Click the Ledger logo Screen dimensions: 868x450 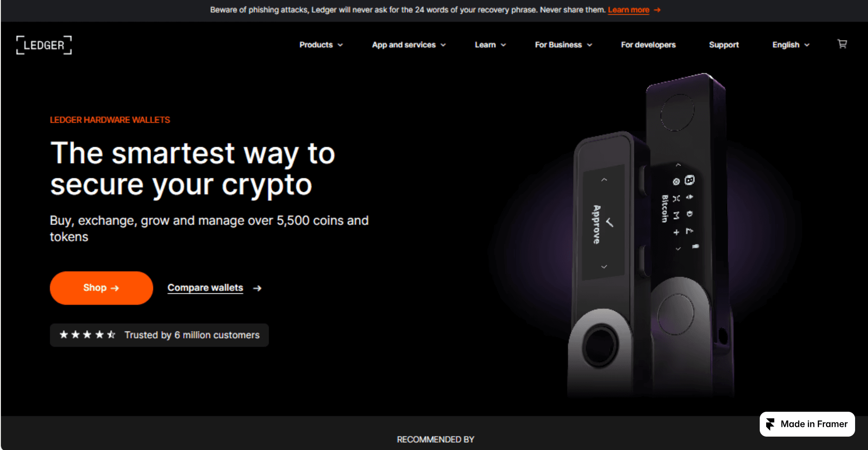pyautogui.click(x=44, y=45)
